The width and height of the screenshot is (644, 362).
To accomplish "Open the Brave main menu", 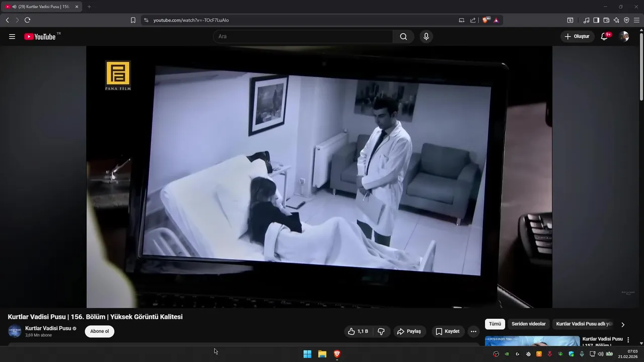I will click(x=636, y=20).
